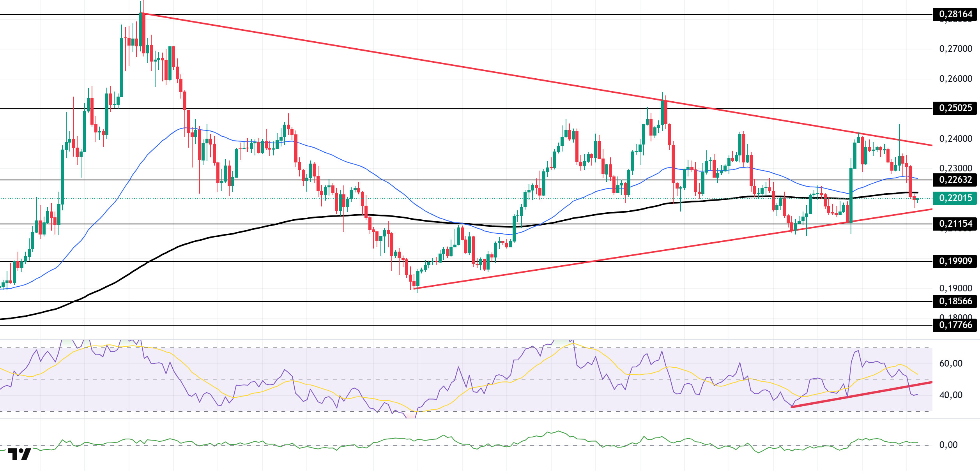Click the RSI 40,00 scale label
The height and width of the screenshot is (476, 980).
click(951, 395)
